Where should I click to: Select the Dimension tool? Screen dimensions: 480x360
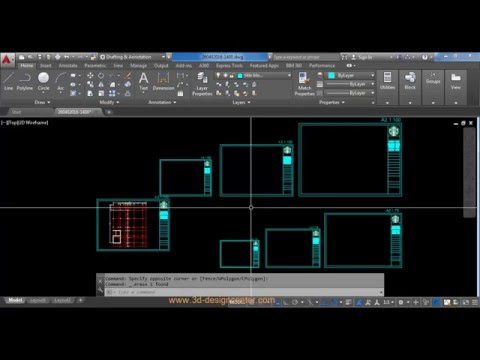(163, 81)
